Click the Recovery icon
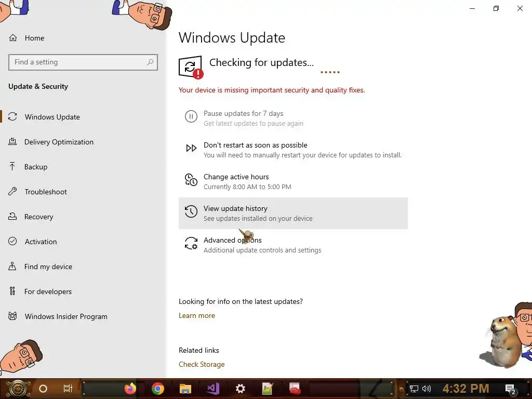Image resolution: width=532 pixels, height=399 pixels. click(12, 216)
